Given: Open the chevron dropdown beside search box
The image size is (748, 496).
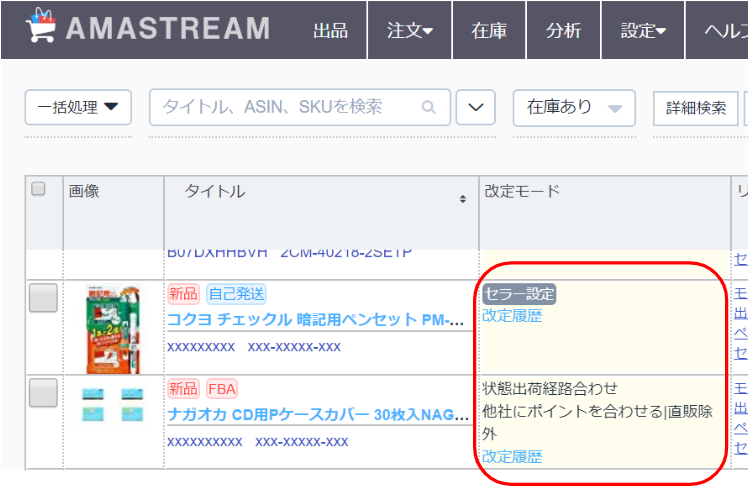Looking at the screenshot, I should point(476,107).
